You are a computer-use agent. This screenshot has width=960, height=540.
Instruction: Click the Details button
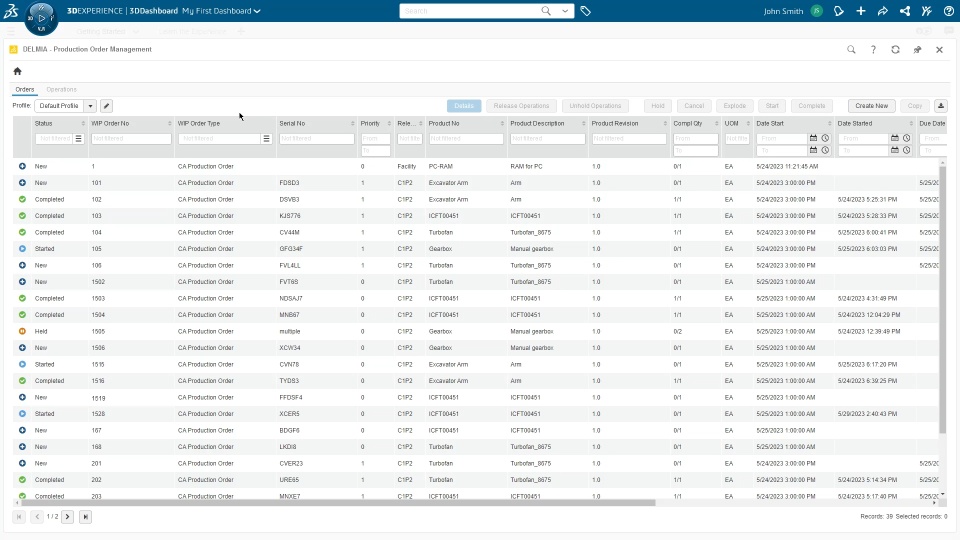tap(464, 106)
